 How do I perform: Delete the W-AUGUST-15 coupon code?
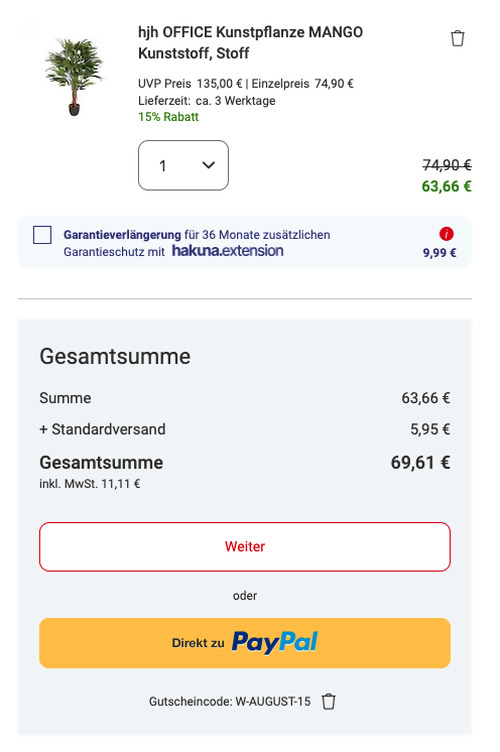point(328,701)
